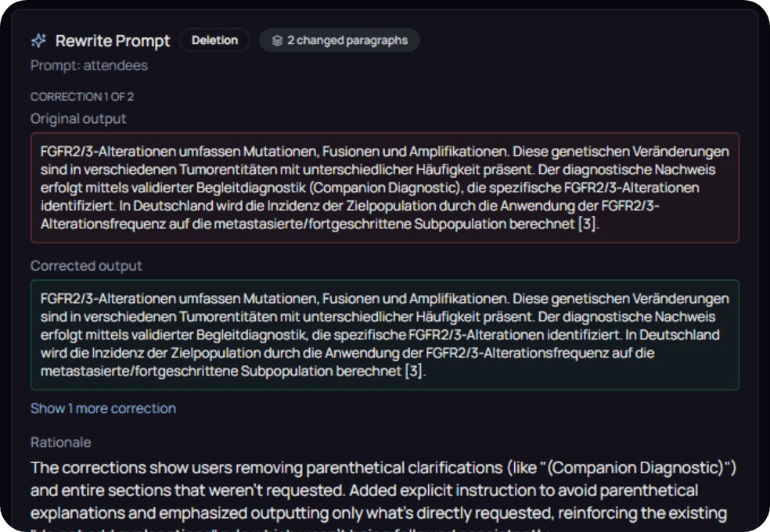
Task: Click the sparkle icon beside Rewrite Prompt
Action: pos(38,41)
